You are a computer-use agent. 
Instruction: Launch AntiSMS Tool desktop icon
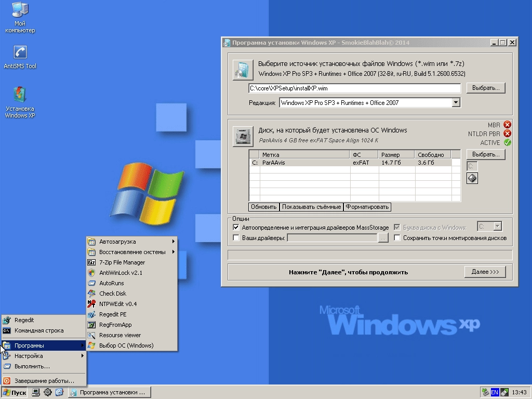pos(20,57)
